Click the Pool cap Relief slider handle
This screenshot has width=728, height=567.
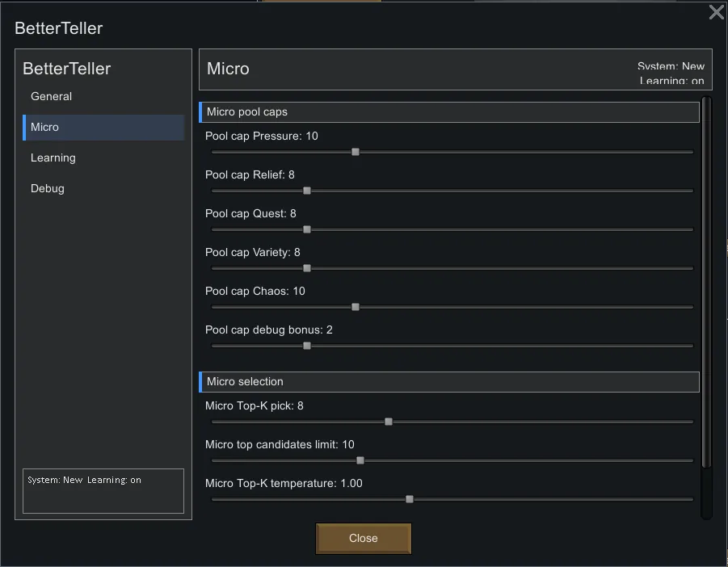pyautogui.click(x=307, y=191)
